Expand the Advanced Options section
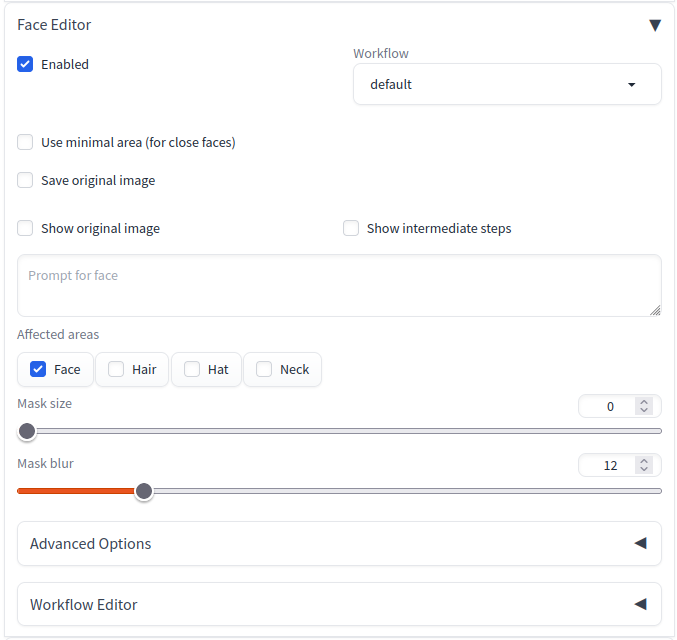677x640 pixels. click(x=339, y=543)
